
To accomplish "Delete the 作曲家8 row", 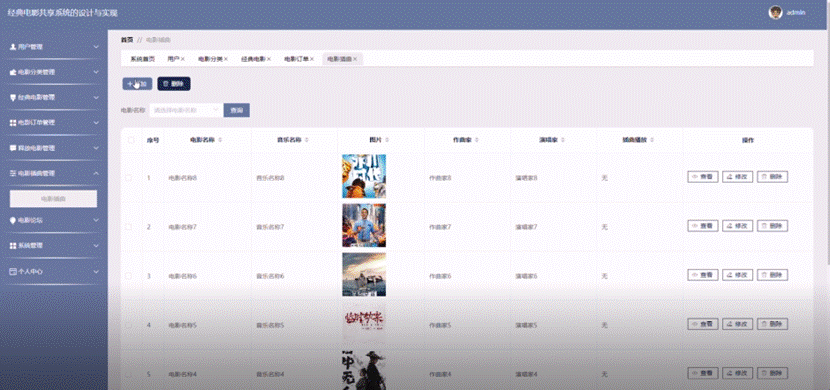I will pyautogui.click(x=772, y=177).
